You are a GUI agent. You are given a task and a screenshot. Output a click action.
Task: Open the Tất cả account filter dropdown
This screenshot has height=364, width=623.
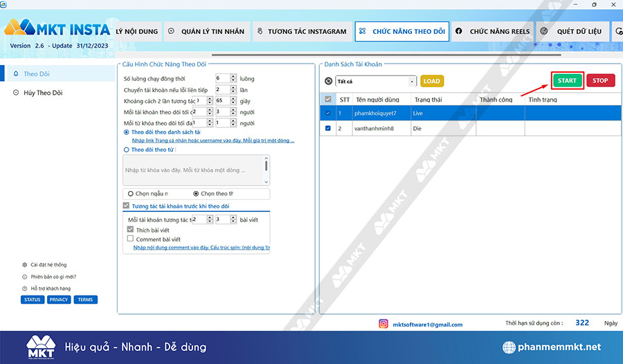click(x=412, y=81)
